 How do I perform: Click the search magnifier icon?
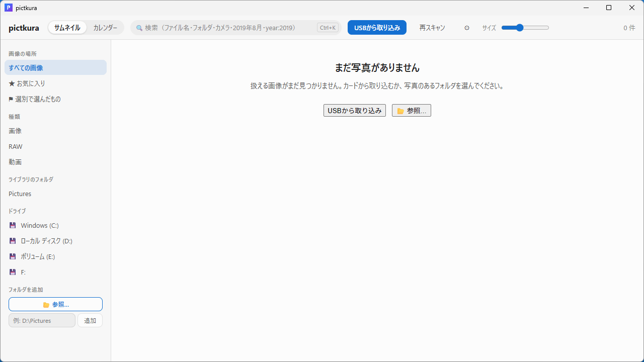click(139, 28)
